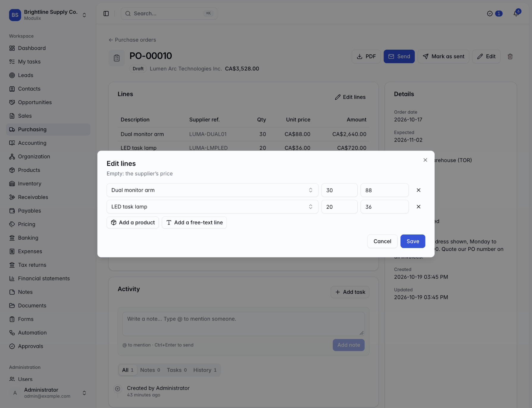Save the edited lines

point(413,241)
